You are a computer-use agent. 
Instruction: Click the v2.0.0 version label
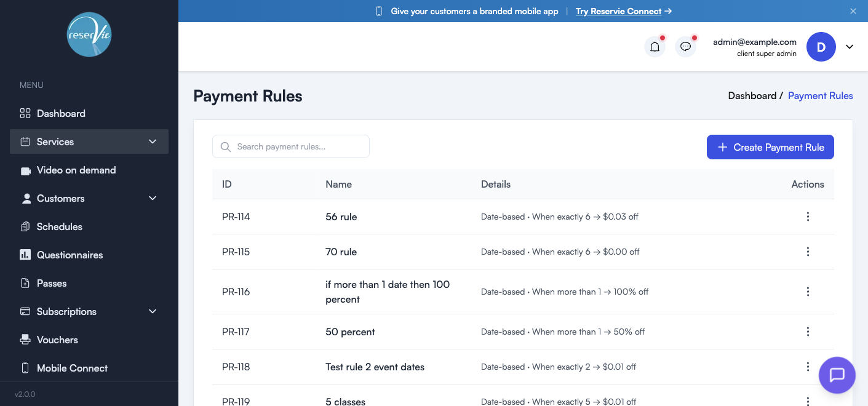(25, 394)
